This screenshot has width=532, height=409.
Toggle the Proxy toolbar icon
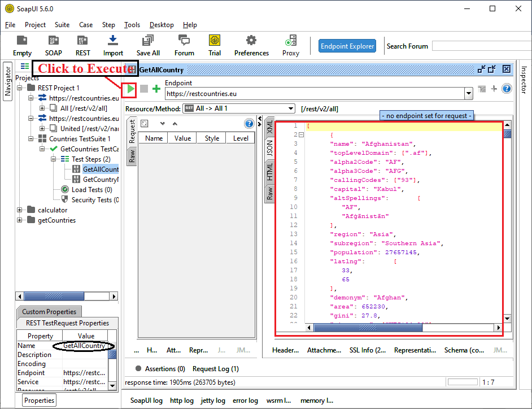click(x=291, y=46)
